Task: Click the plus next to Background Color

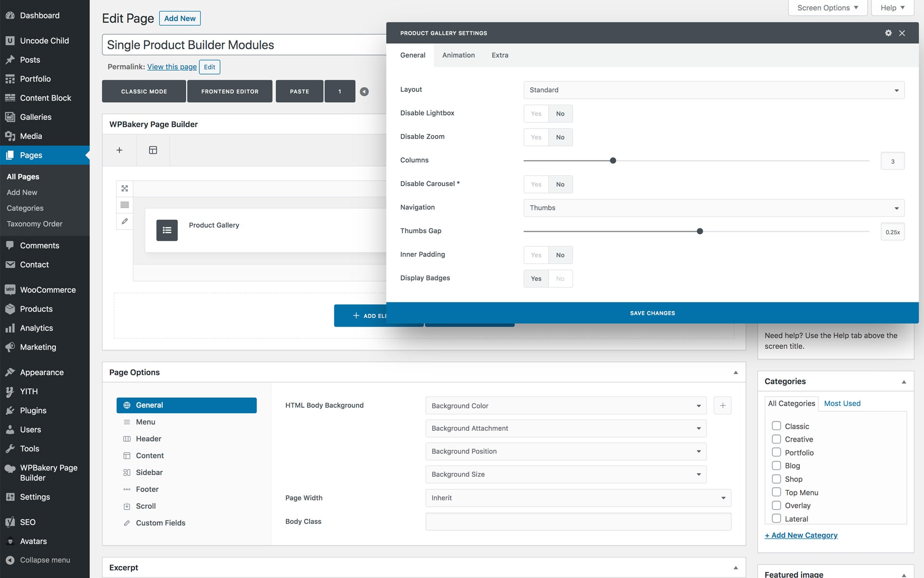Action: pos(722,406)
